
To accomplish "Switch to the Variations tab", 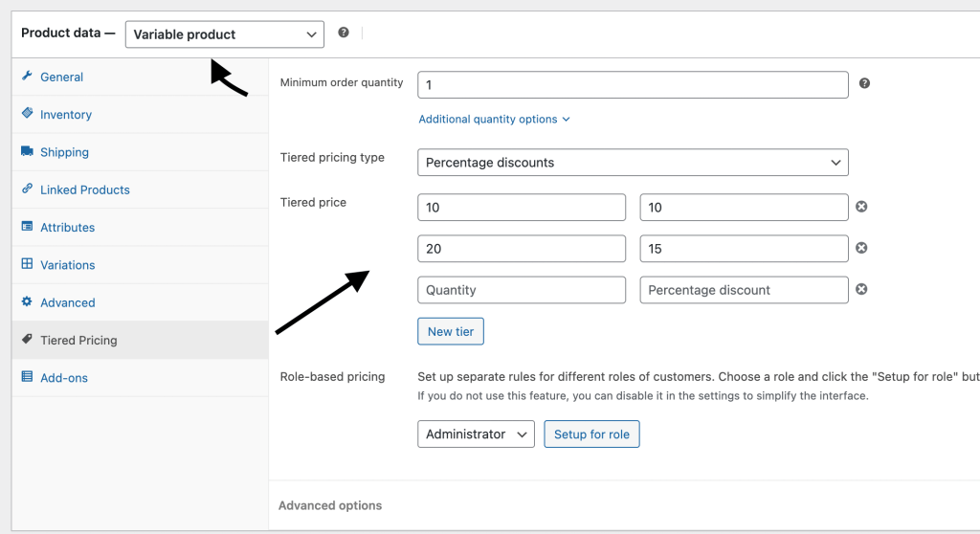I will pyautogui.click(x=67, y=265).
